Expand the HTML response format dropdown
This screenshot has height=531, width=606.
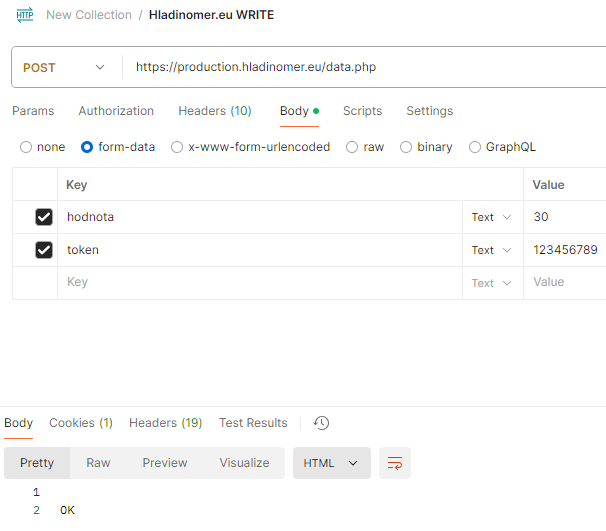[x=331, y=463]
